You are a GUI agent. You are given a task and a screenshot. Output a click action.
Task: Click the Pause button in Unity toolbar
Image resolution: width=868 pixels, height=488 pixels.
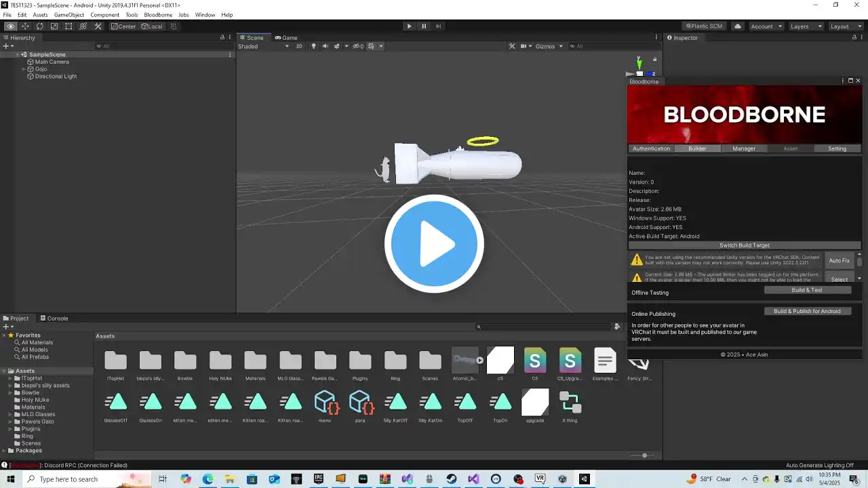[424, 26]
